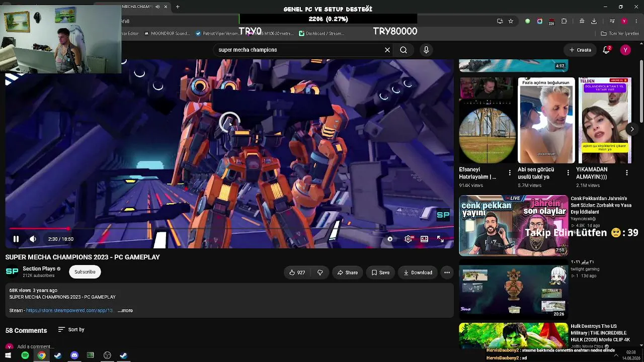Open the 'YIKAMADAN ALMAYIN' short thumbnail

click(604, 121)
